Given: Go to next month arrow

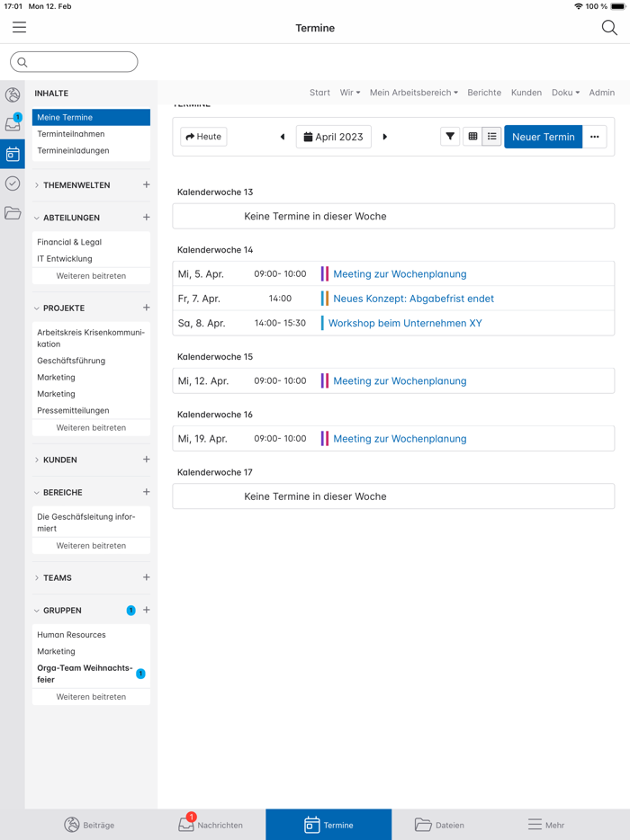Looking at the screenshot, I should 385,137.
